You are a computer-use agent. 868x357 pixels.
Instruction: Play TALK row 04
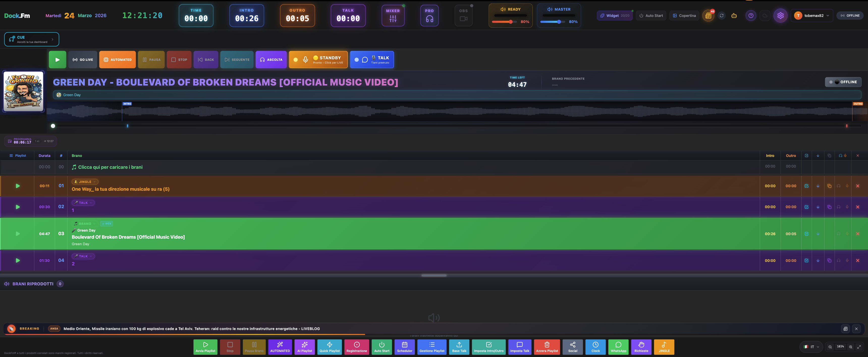point(18,260)
